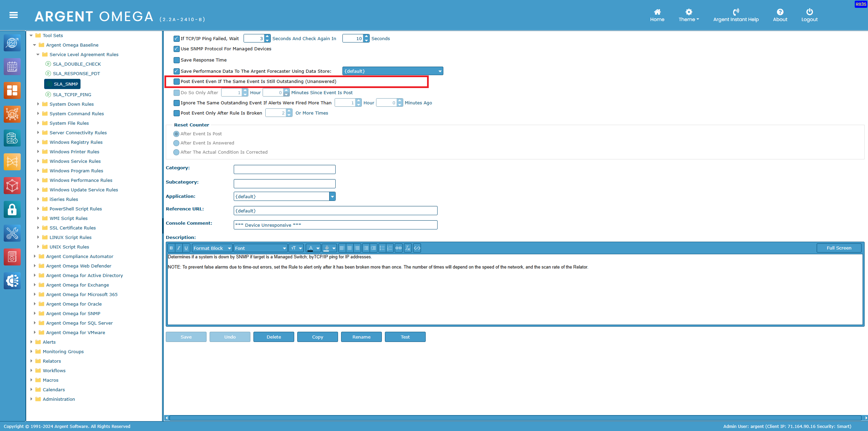Enable the Save Response Time checkbox
Viewport: 868px width, 431px height.
pos(177,60)
